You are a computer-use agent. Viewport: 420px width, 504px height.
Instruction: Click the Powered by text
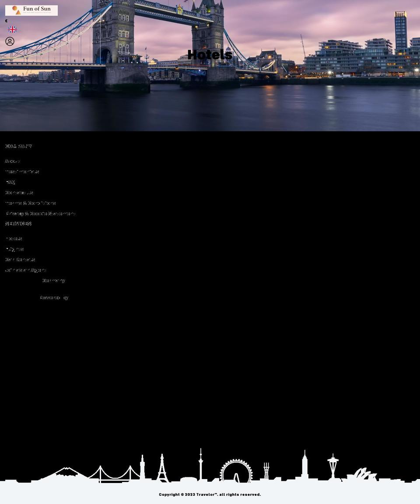point(54,297)
